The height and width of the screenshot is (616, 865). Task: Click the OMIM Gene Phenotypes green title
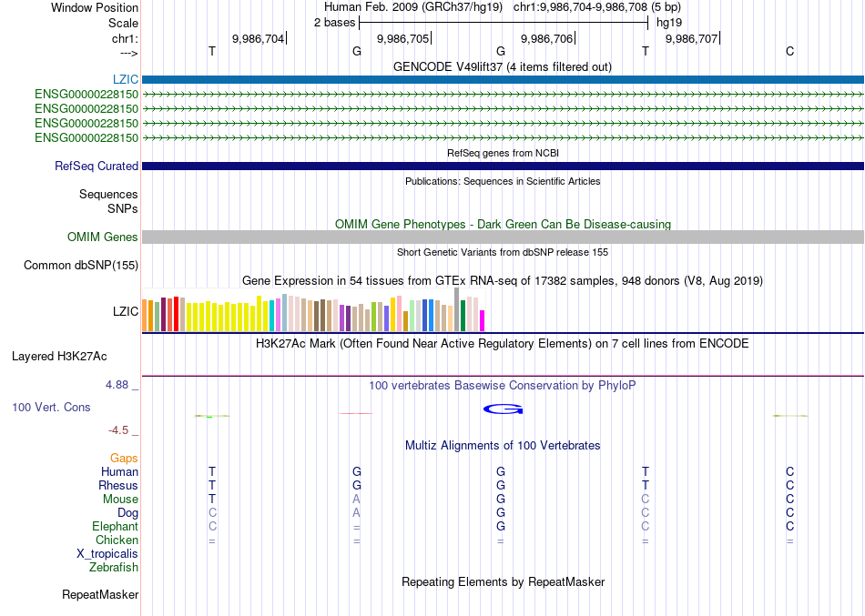[x=503, y=224]
